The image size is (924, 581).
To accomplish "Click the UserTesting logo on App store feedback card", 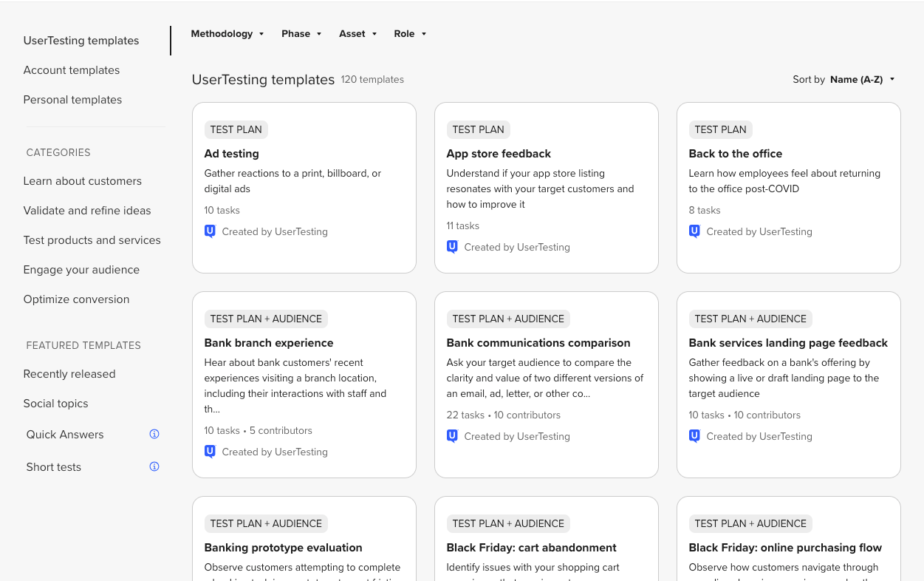I will pyautogui.click(x=452, y=247).
